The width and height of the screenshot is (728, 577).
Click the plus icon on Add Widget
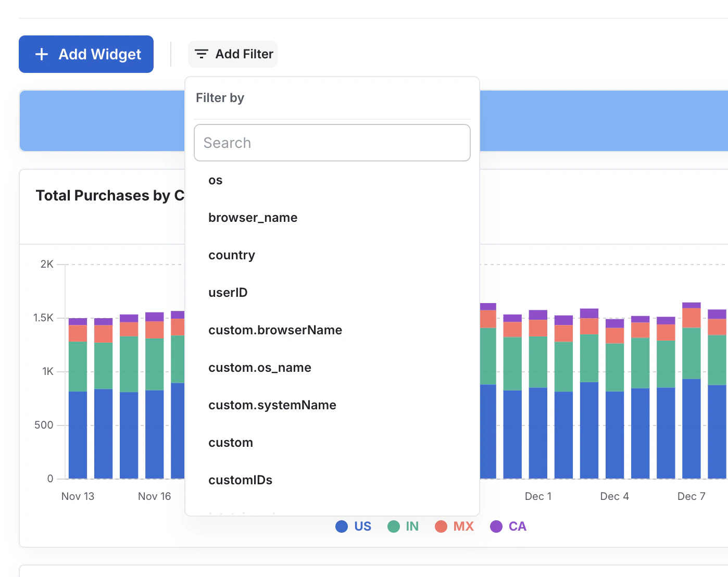tap(41, 54)
